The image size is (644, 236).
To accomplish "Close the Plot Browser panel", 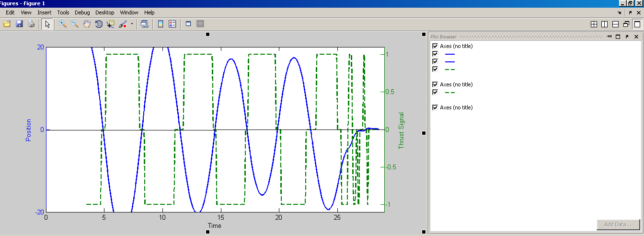I will [635, 36].
